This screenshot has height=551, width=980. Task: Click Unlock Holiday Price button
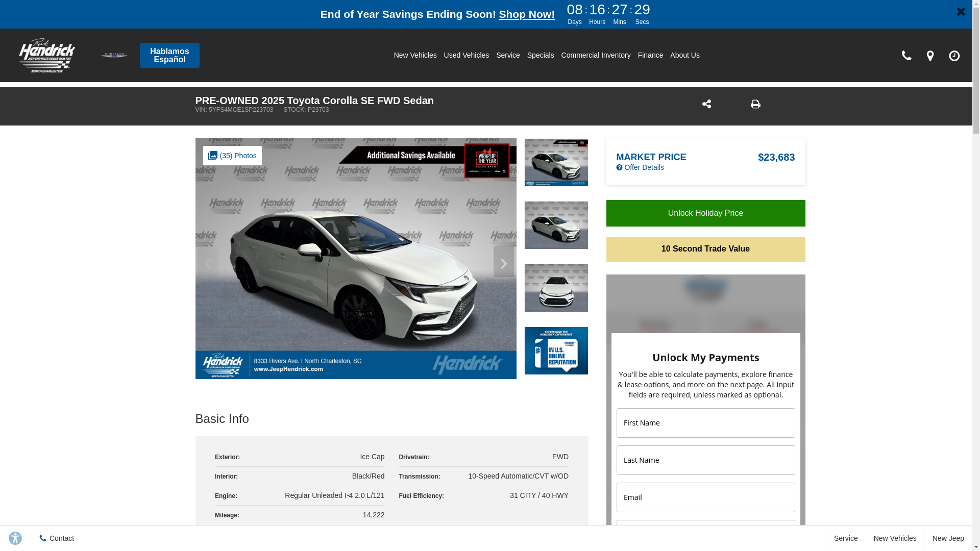[x=706, y=213]
